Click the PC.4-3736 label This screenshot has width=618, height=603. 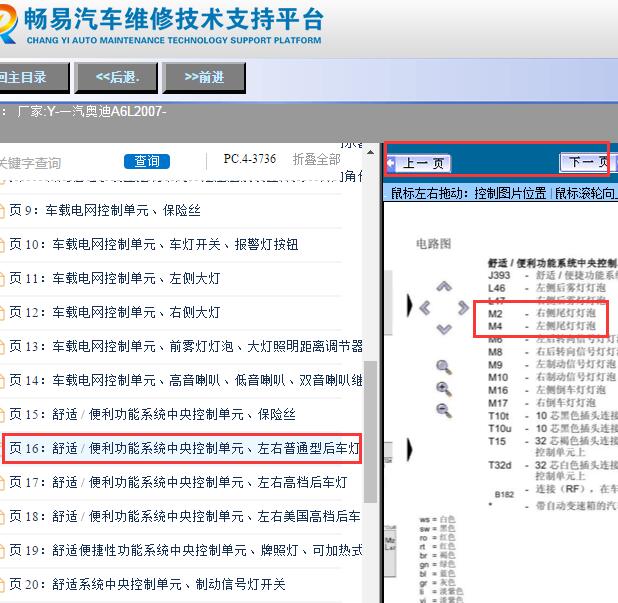coord(250,159)
